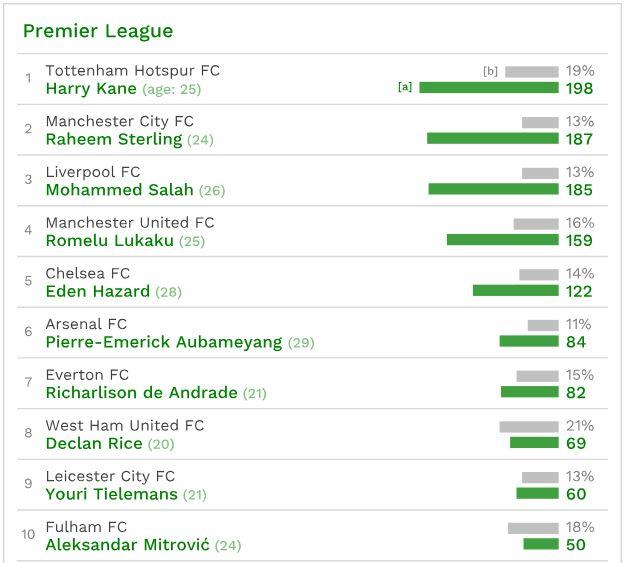Click Pierre-Emerick Aubameyang's name

pos(164,342)
